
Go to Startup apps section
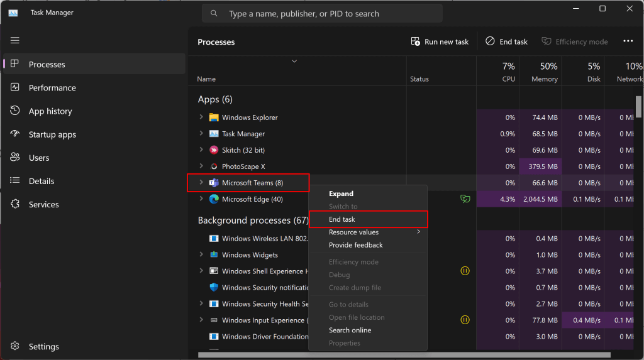[52, 134]
